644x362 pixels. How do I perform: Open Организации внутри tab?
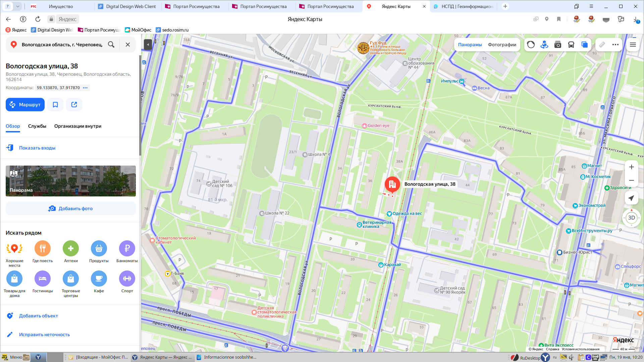pyautogui.click(x=78, y=126)
